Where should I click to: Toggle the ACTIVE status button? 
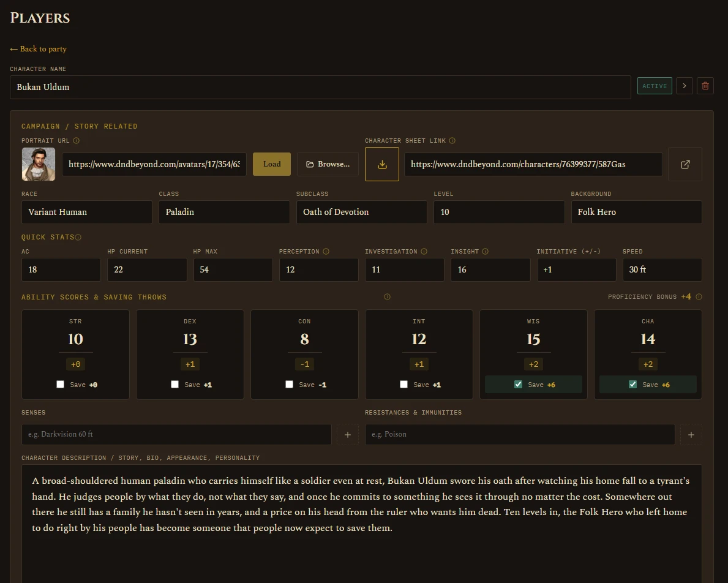[655, 86]
